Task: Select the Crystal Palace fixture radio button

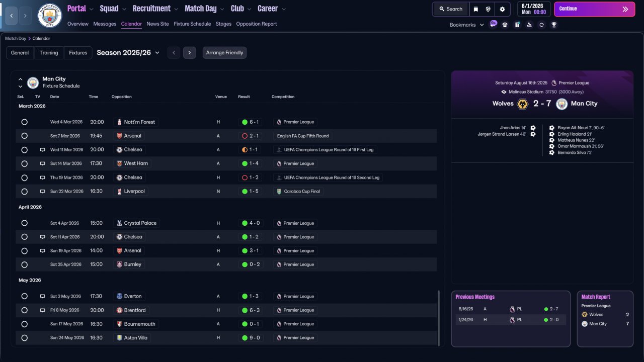Action: [x=24, y=223]
